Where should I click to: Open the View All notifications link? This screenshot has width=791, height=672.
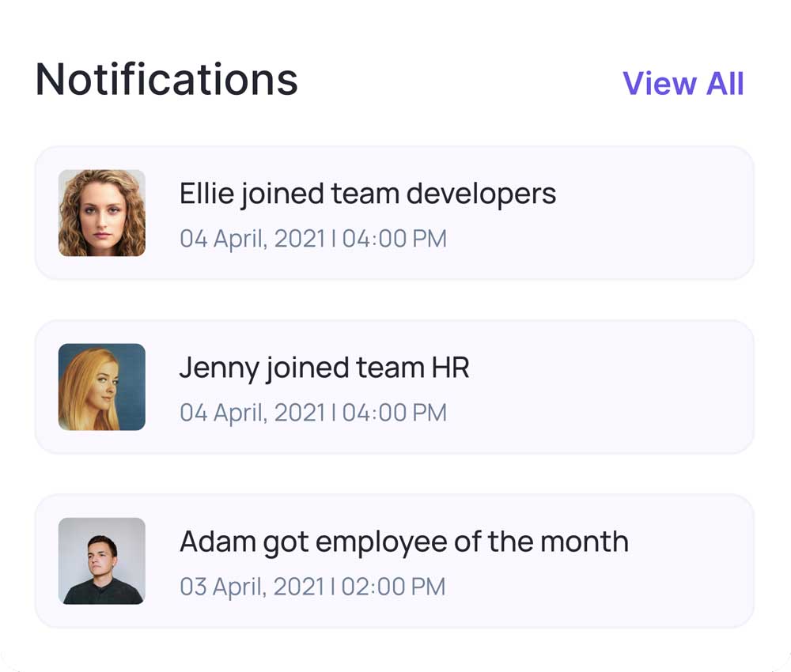coord(683,83)
